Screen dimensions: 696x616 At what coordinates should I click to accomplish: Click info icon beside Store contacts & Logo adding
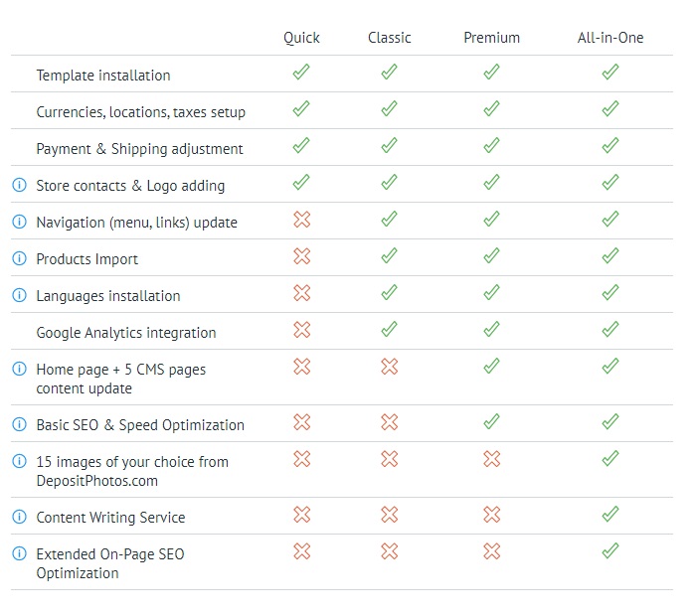coord(19,185)
